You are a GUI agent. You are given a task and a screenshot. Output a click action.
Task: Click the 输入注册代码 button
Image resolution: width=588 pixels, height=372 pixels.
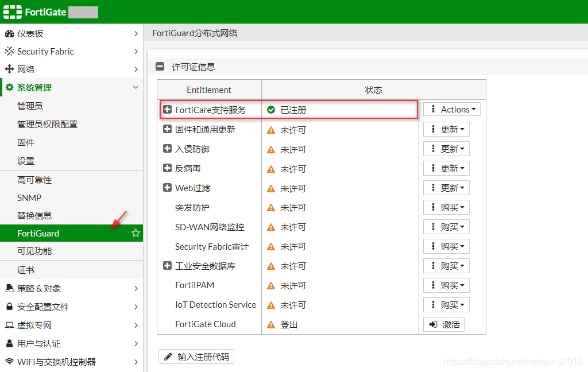(196, 356)
